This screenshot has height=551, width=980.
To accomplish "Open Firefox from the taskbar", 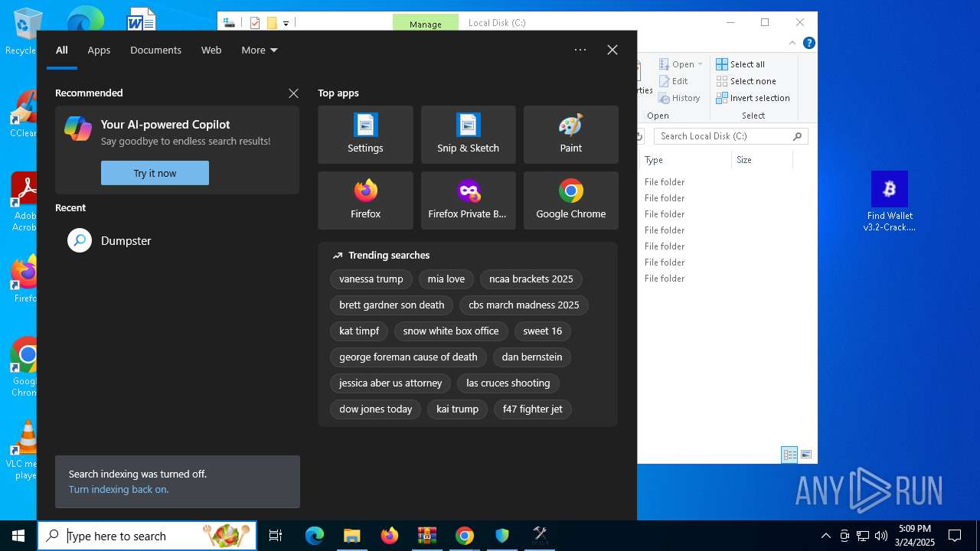I will tap(389, 536).
